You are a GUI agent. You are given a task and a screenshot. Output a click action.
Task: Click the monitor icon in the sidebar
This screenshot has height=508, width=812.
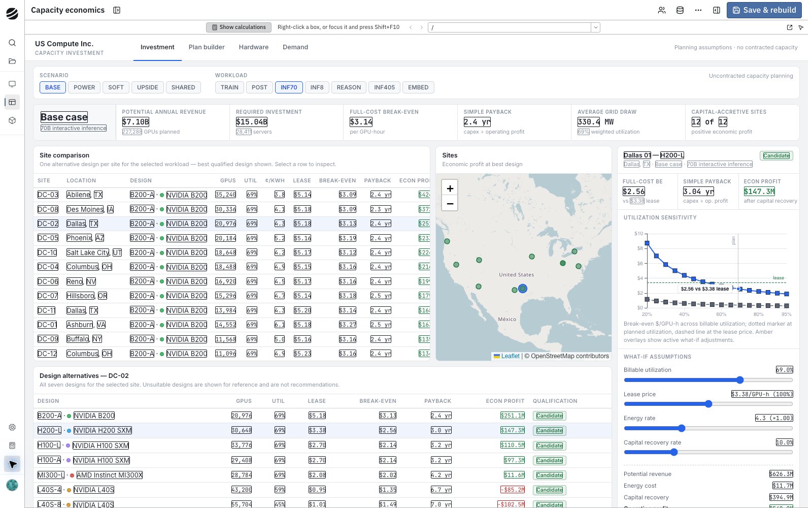coord(12,84)
